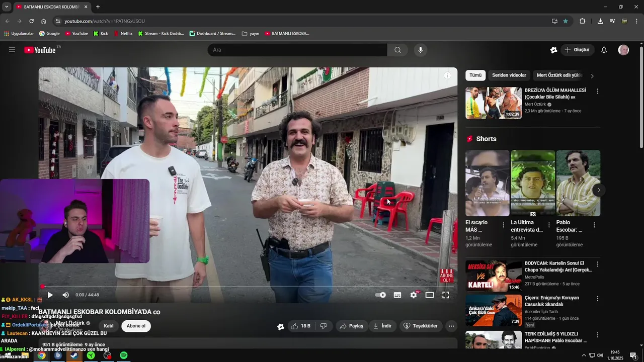Open the Stream - Kick Dashboard bookmark
The image size is (644, 362).
161,34
